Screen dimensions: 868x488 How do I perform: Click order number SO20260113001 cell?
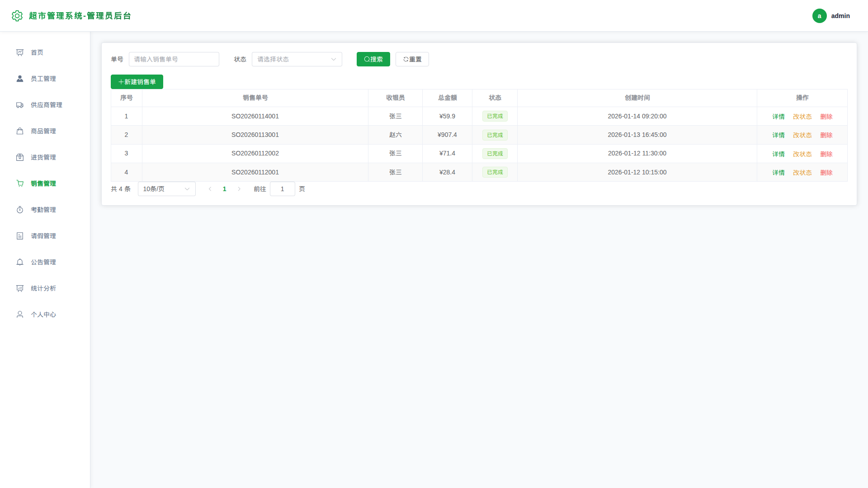(x=255, y=135)
